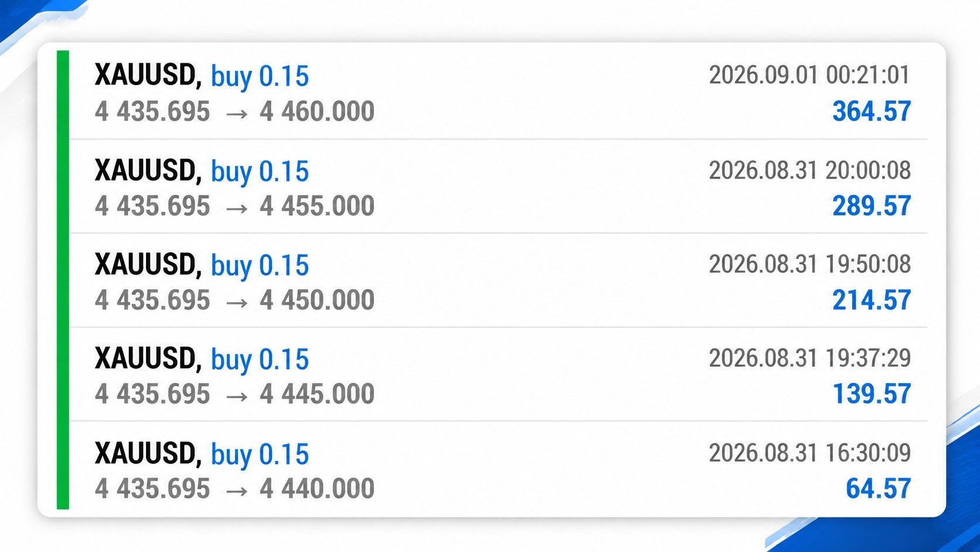Click the arrow before 4 445.000

(237, 397)
